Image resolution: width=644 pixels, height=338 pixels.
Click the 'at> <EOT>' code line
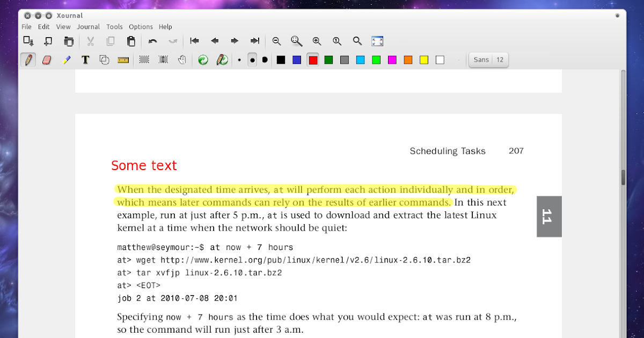(x=138, y=285)
